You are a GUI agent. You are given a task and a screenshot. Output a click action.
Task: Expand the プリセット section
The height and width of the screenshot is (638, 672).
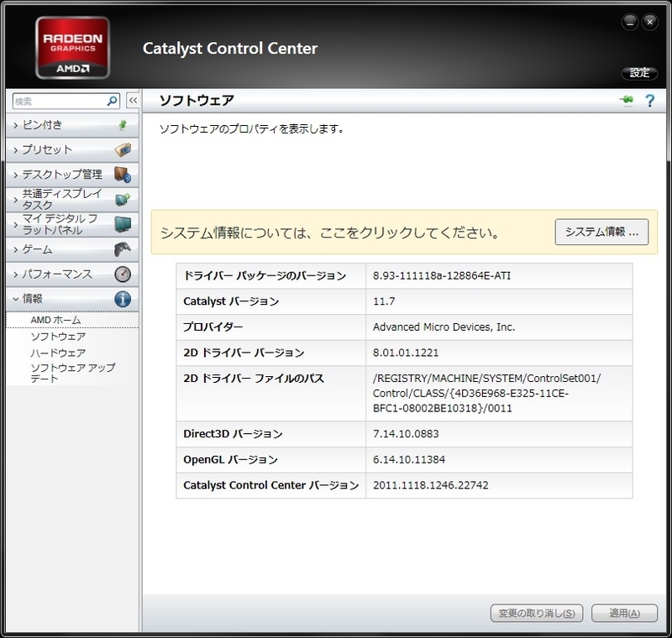[x=72, y=150]
